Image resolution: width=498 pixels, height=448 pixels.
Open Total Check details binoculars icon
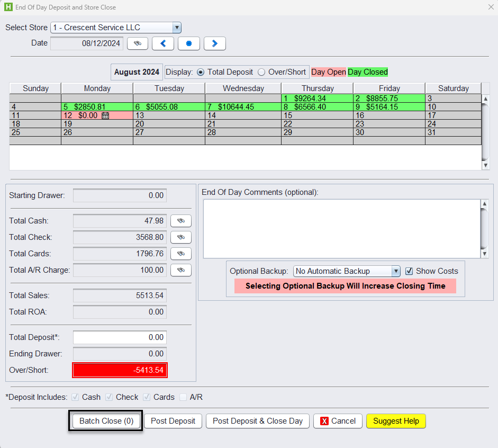coord(181,237)
